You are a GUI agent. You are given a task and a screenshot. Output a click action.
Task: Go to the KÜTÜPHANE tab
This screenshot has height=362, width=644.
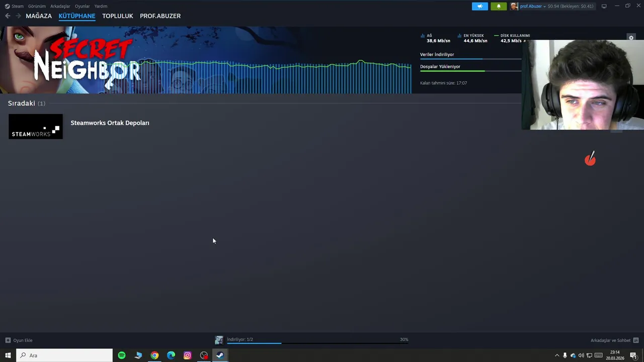coord(77,16)
